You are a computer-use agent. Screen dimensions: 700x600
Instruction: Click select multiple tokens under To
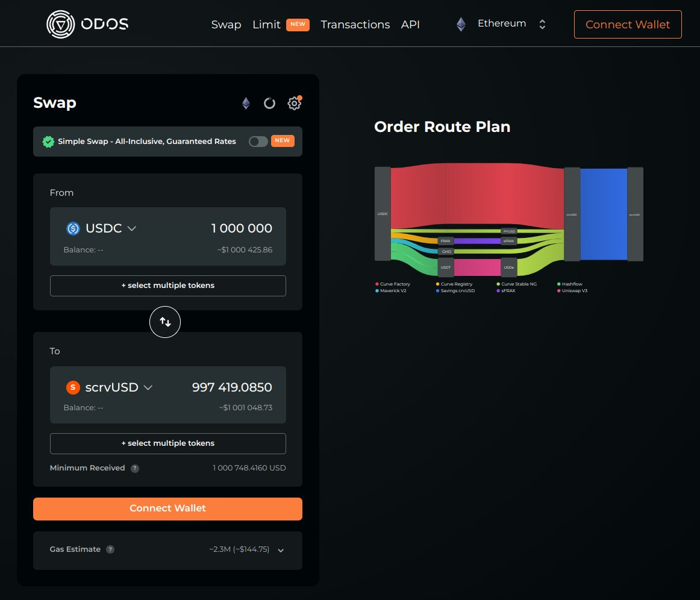click(x=168, y=443)
